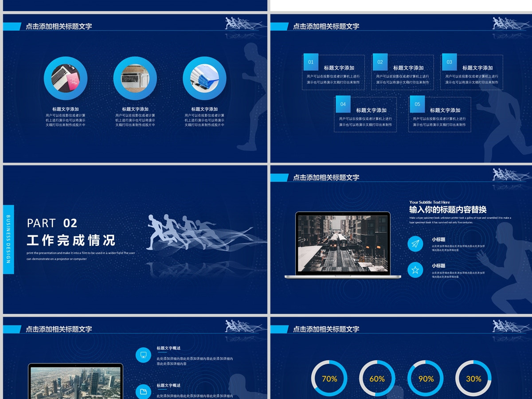This screenshot has width=532, height=399.
Task: Click the laptop mockup showing the city skyline
Action: point(75,381)
